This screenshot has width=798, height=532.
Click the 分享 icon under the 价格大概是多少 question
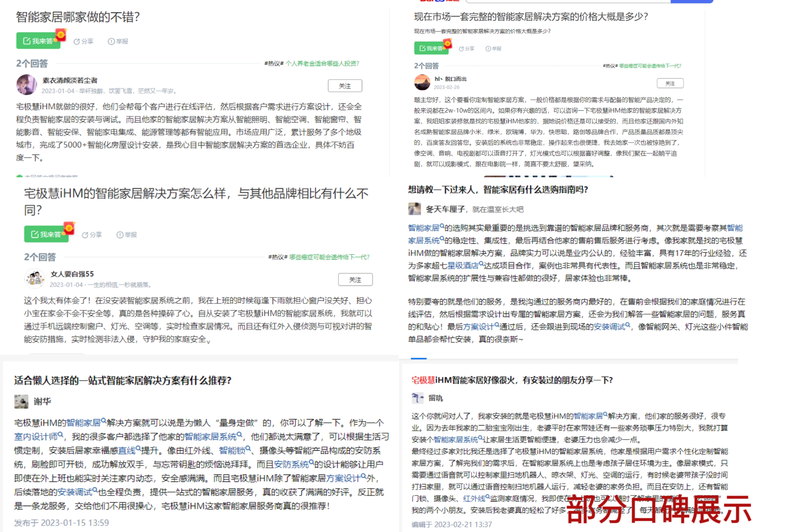point(467,48)
